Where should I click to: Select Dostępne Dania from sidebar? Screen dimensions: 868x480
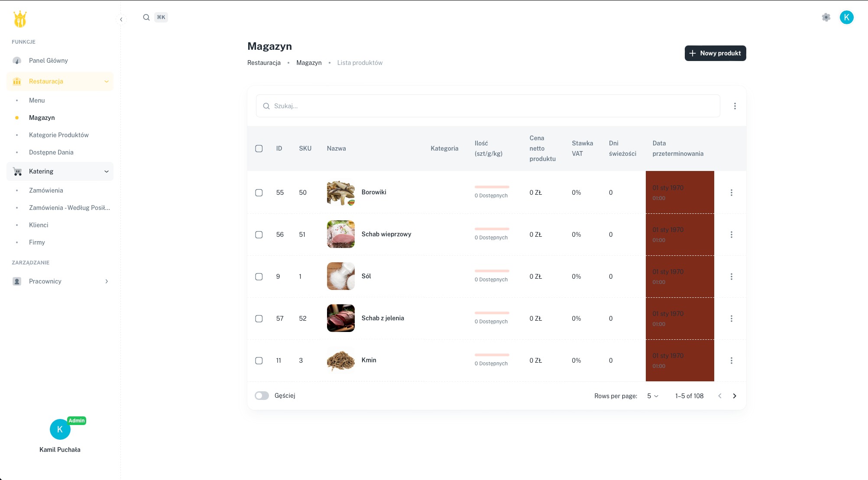tap(51, 152)
